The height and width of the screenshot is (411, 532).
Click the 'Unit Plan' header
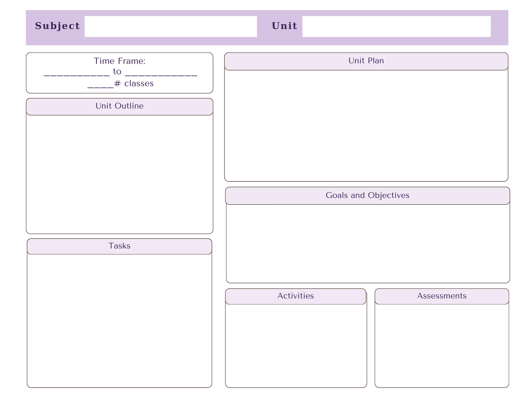click(x=366, y=61)
